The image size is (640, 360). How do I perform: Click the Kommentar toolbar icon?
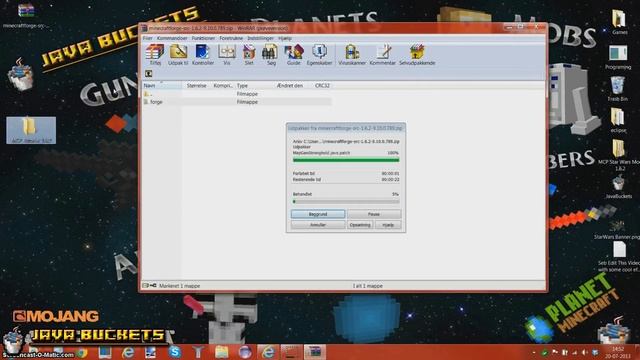[x=382, y=55]
